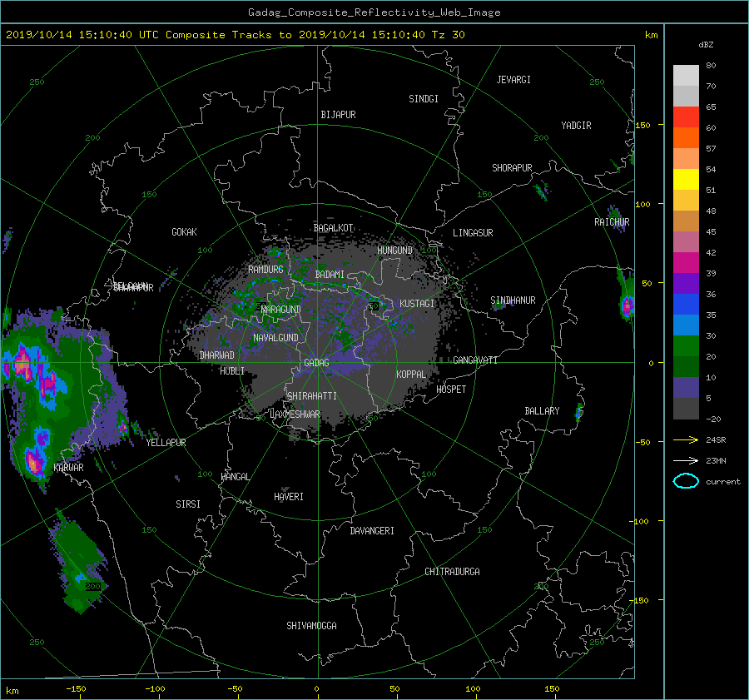
Task: Click the -150 tick on bottom axis
Action: point(76,689)
